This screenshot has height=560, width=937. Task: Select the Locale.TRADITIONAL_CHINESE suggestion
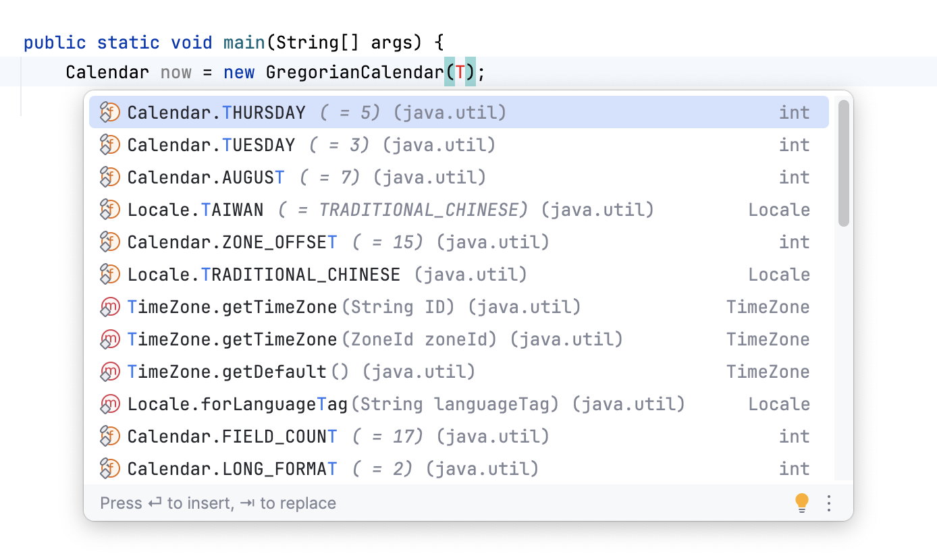click(263, 274)
